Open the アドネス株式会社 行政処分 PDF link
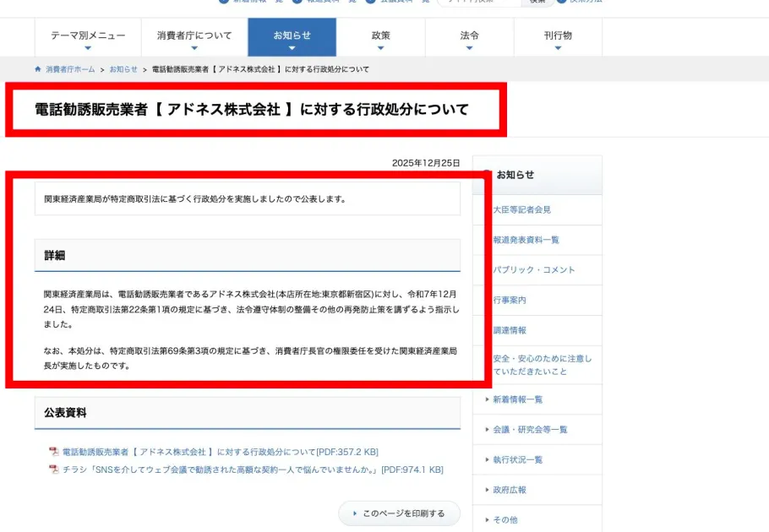This screenshot has height=532, width=769. 221,452
